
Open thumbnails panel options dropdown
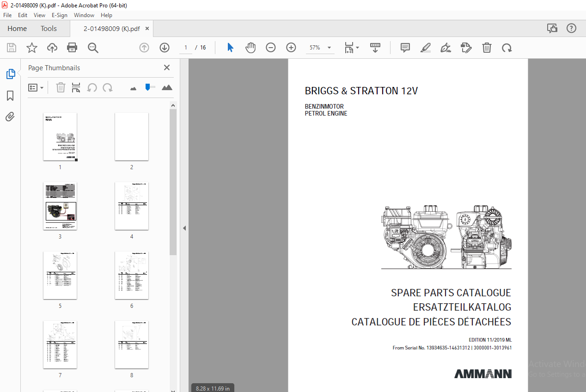36,87
